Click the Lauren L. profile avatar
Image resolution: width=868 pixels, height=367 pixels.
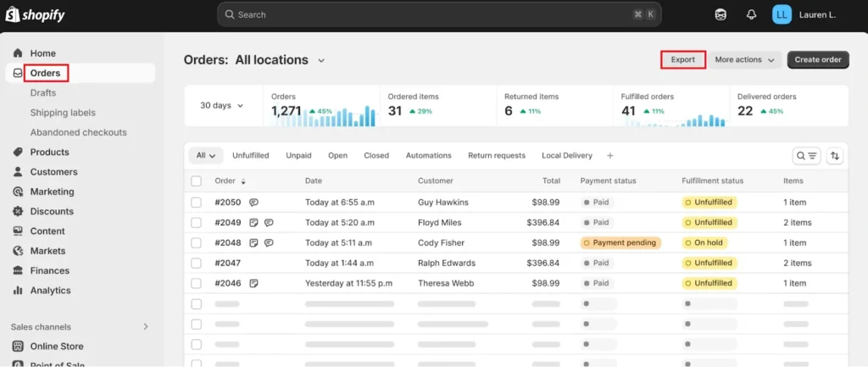[782, 14]
